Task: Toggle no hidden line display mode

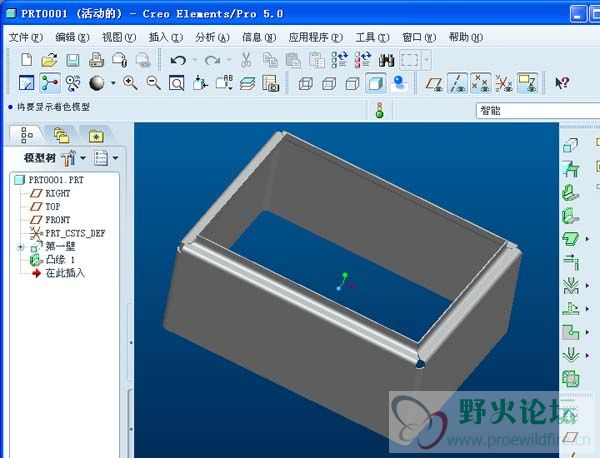Action: click(x=352, y=83)
